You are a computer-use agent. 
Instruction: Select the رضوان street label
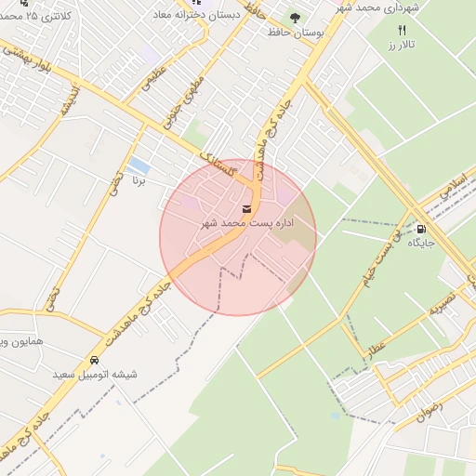pyautogui.click(x=430, y=412)
